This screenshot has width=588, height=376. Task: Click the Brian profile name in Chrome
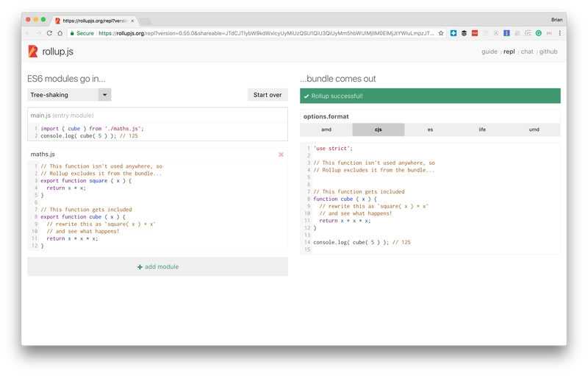pyautogui.click(x=556, y=20)
